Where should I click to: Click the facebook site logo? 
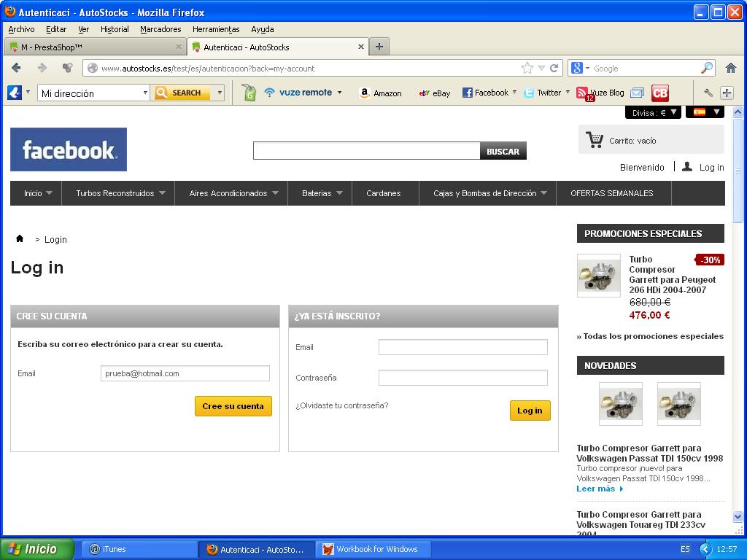(69, 149)
